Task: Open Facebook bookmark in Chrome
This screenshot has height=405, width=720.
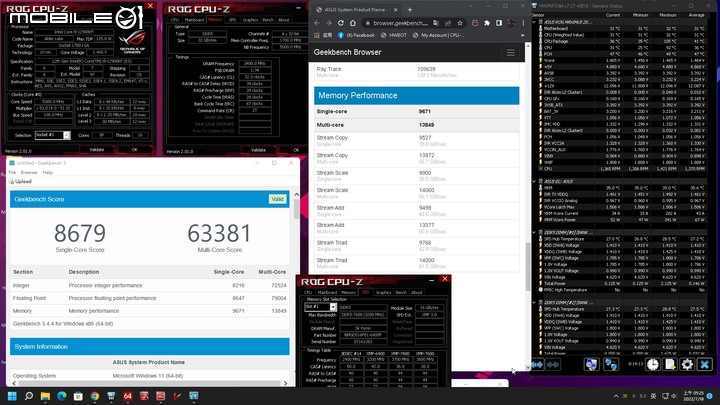Action: coord(356,35)
